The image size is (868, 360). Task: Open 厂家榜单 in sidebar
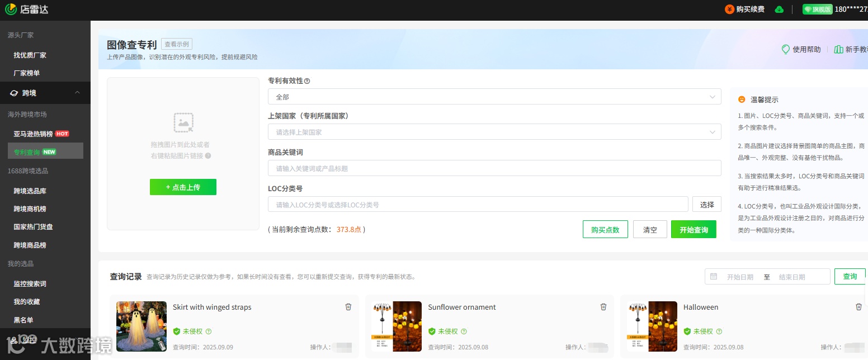tap(27, 73)
